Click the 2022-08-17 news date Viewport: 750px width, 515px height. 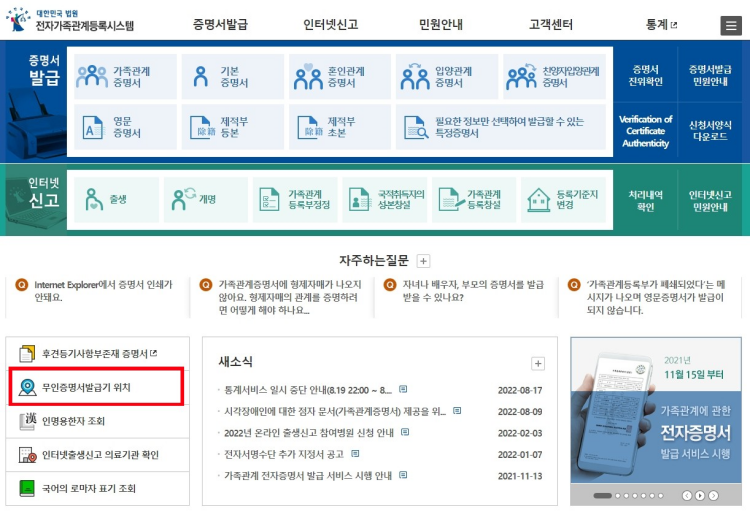coord(520,390)
